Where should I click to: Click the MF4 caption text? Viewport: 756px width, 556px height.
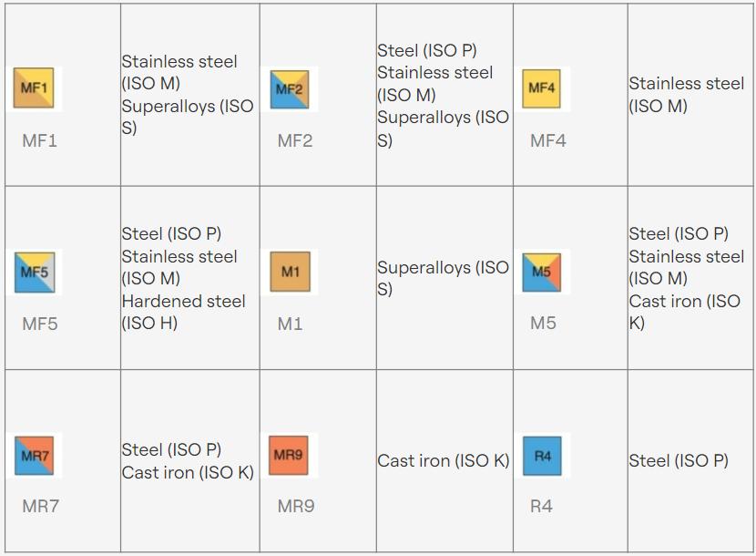tap(547, 140)
